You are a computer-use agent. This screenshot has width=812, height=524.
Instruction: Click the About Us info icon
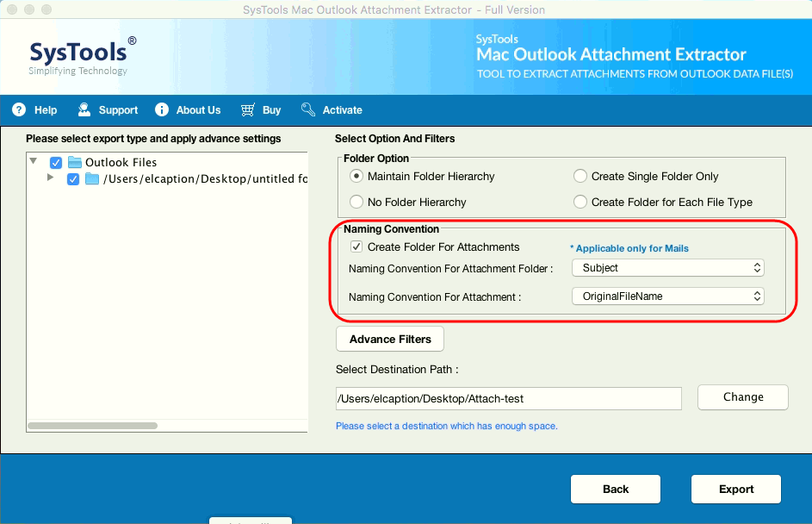click(x=162, y=109)
